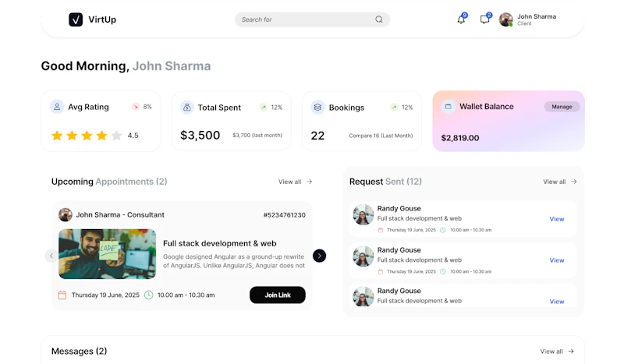
Task: Click arrow next to Upcoming Appointments View all
Action: [x=309, y=182]
